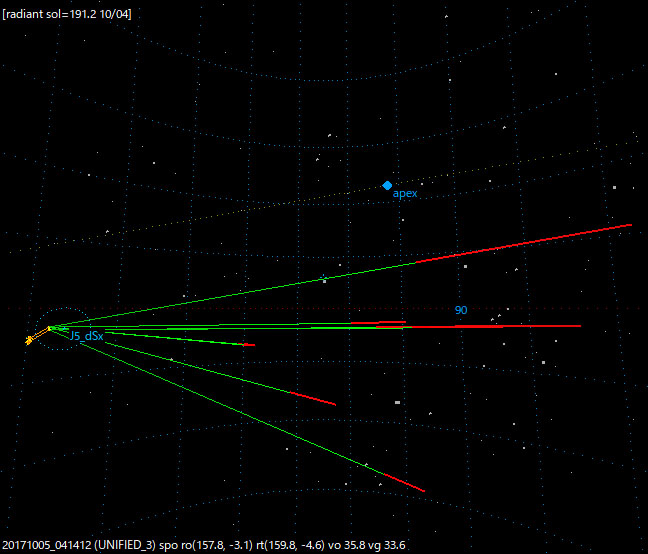Click the orange meteor marker near radiant
648x554 pixels.
click(x=29, y=340)
